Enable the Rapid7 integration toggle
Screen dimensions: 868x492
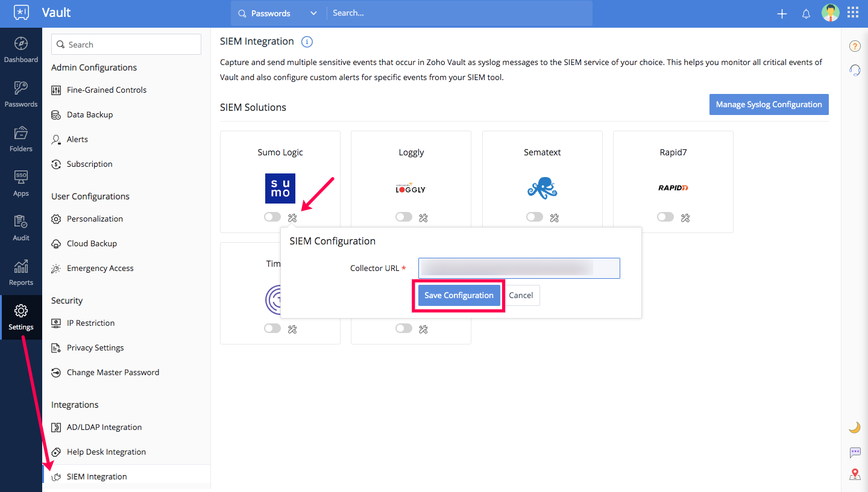coord(665,217)
